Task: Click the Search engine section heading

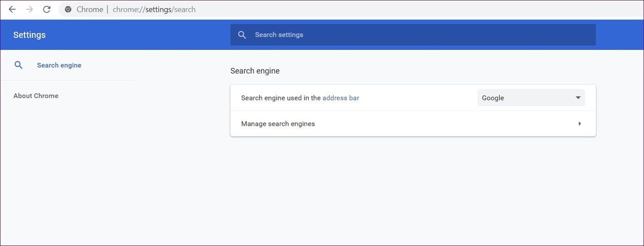Action: tap(255, 71)
